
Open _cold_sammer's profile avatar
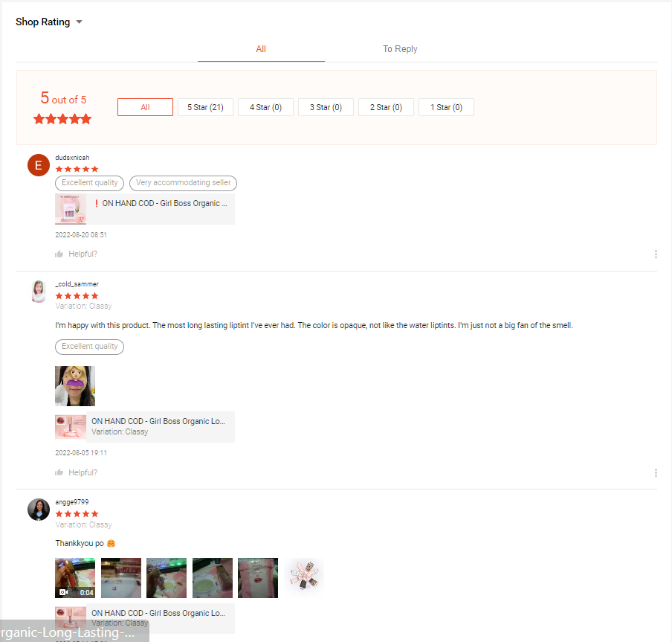coord(39,292)
